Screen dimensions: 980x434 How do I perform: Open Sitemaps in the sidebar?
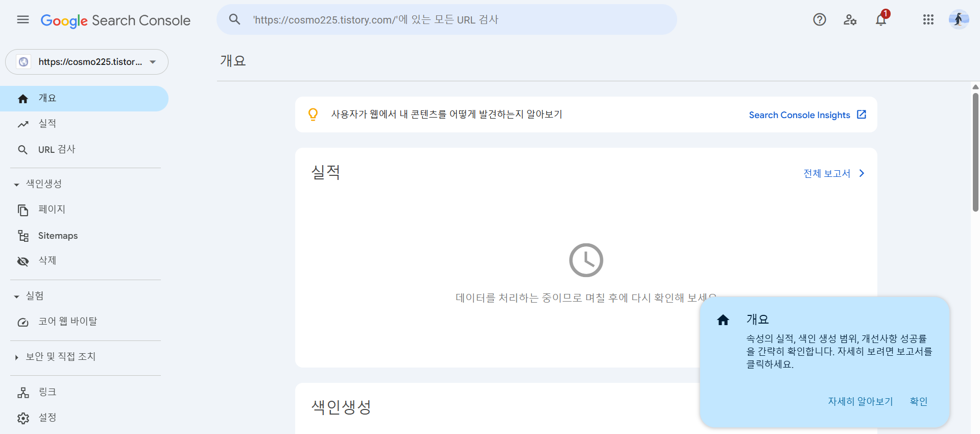pyautogui.click(x=84, y=236)
